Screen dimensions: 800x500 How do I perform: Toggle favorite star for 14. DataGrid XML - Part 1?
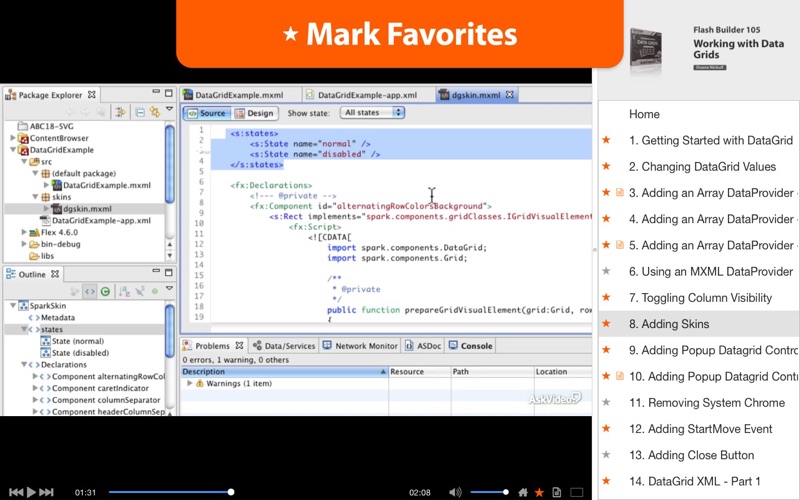pos(606,481)
